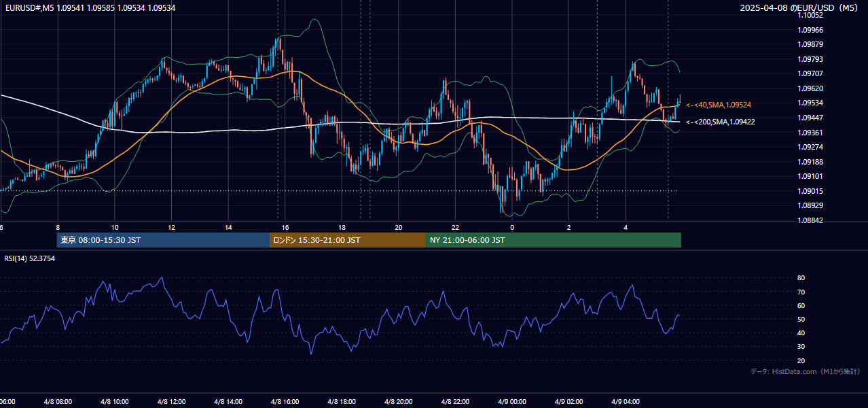Click the 4/8 18:00 date label
868x408 pixels.
pos(342,402)
